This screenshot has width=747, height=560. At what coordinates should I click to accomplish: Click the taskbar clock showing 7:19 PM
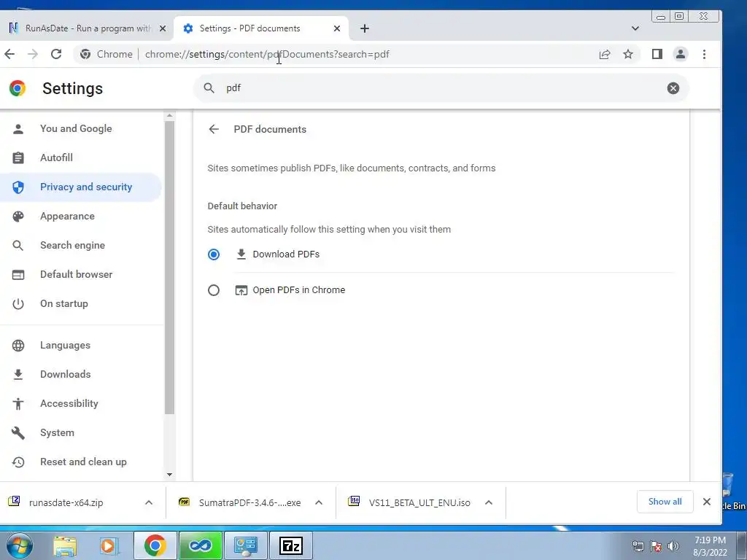click(x=710, y=546)
